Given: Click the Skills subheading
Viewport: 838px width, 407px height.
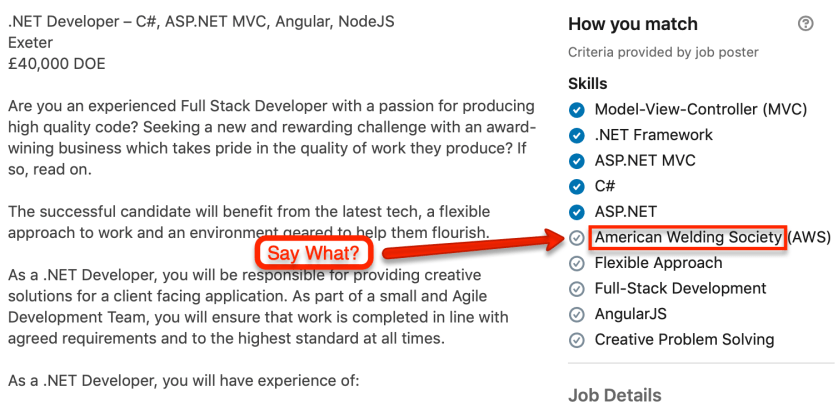Looking at the screenshot, I should tap(588, 84).
